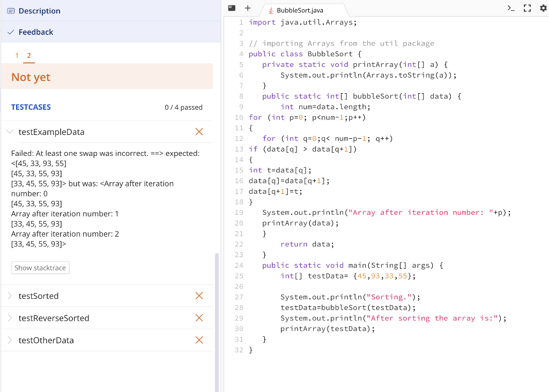
Task: Click 'for (int p=0; p<num-1;p++)' line
Action: point(307,117)
